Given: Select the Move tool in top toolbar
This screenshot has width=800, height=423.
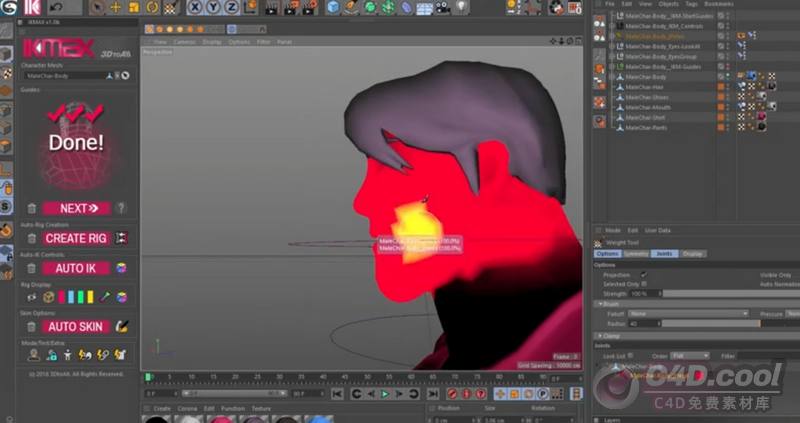Looking at the screenshot, I should [x=116, y=7].
